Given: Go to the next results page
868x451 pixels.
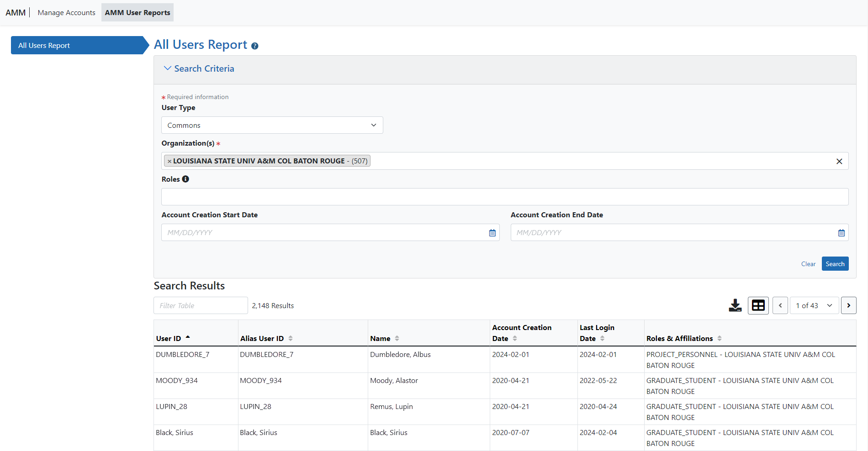Looking at the screenshot, I should point(849,305).
